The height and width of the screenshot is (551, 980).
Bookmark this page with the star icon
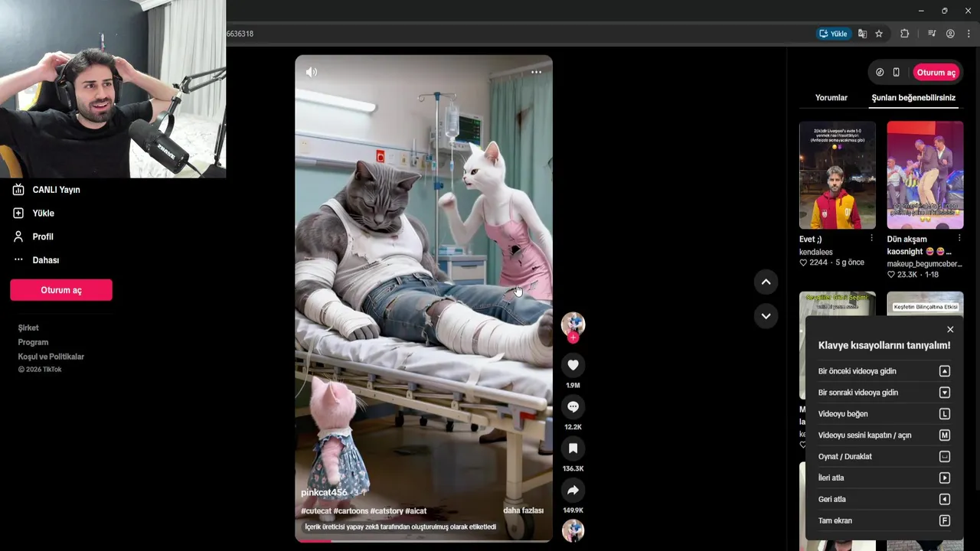879,34
